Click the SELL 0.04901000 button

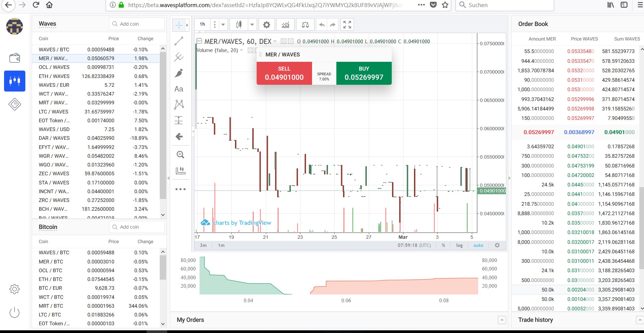pos(284,73)
